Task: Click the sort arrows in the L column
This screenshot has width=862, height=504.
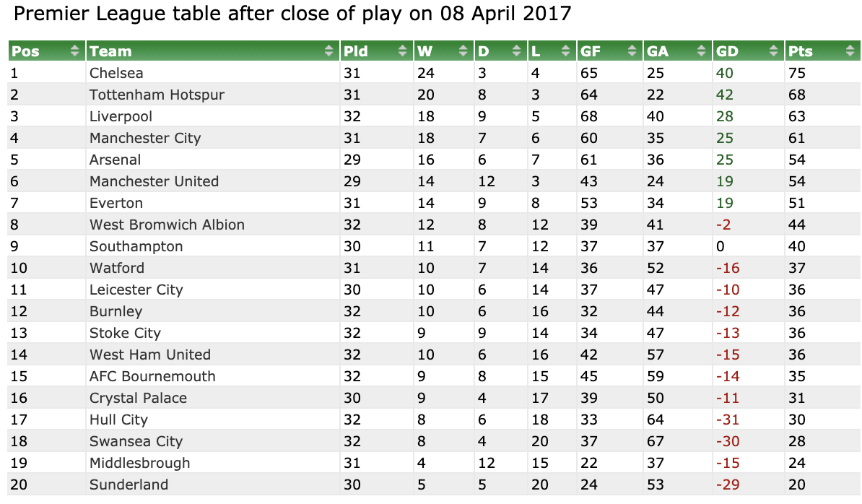Action: pos(566,51)
